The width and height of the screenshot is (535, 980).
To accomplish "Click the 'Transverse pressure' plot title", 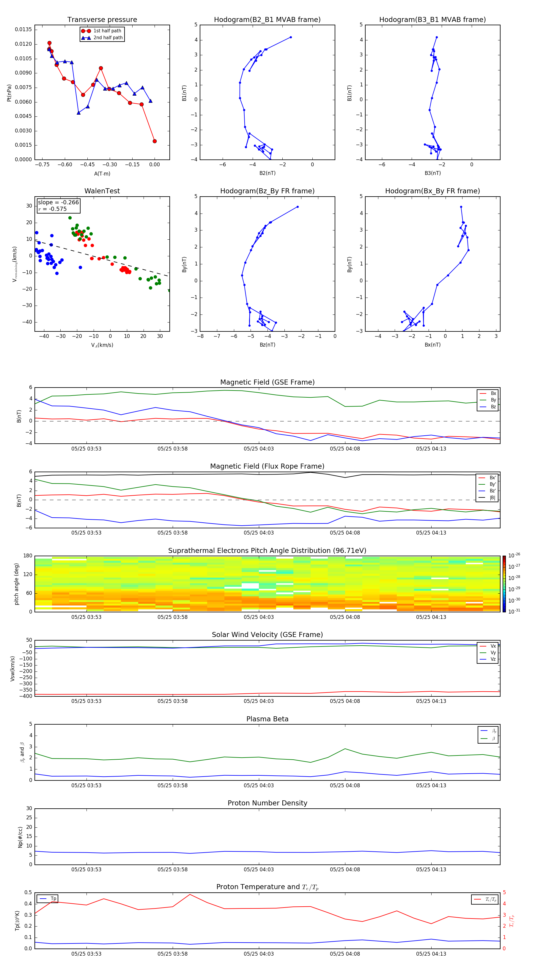I will click(102, 20).
